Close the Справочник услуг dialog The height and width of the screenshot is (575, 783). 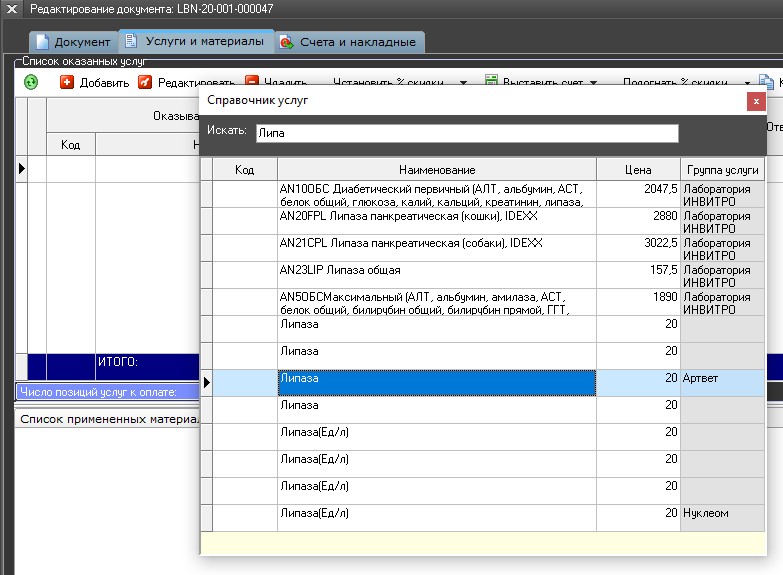(757, 101)
